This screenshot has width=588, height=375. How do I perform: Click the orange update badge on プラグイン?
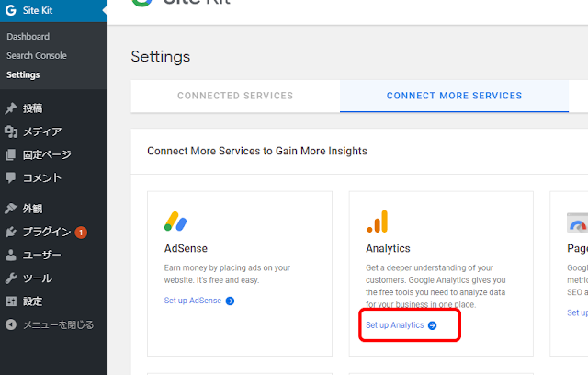pyautogui.click(x=81, y=233)
